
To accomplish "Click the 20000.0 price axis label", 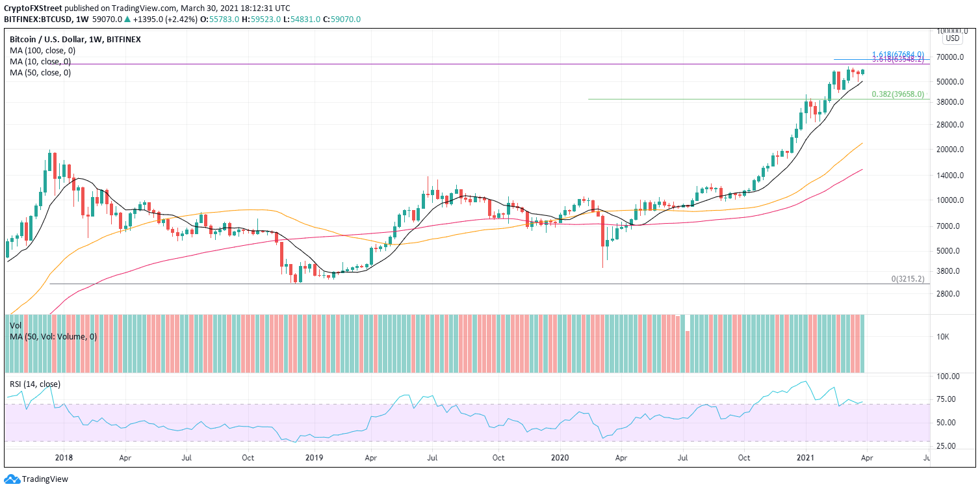I will point(949,150).
